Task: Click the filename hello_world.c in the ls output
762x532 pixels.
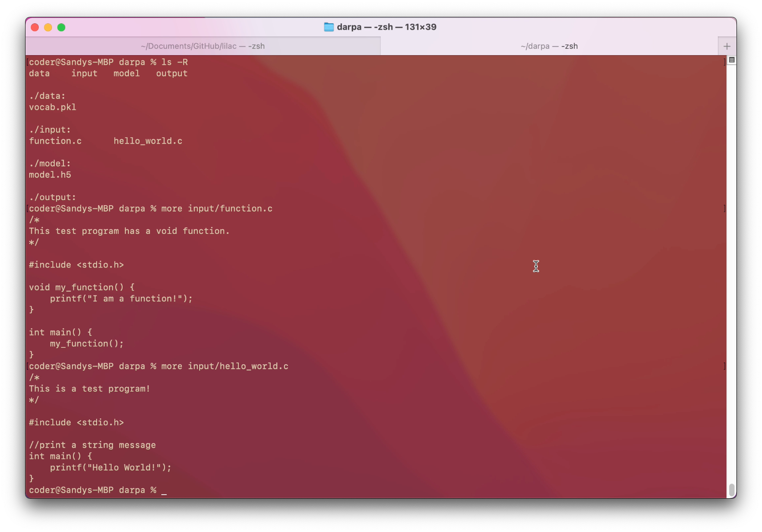Action: point(147,141)
